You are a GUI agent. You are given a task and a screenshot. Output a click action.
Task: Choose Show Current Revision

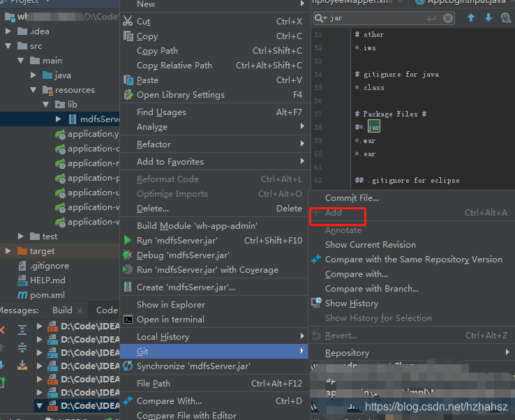(x=412, y=245)
